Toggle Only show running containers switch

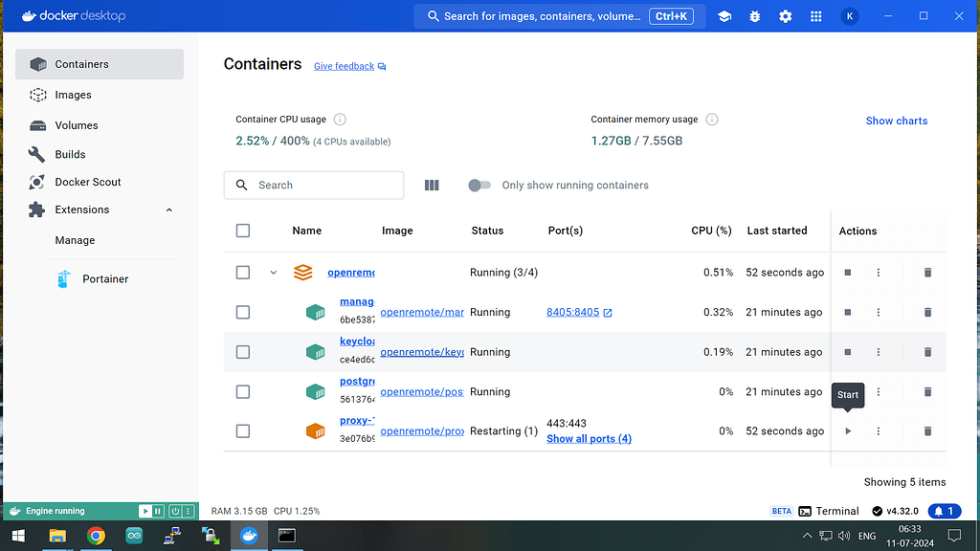(x=479, y=186)
